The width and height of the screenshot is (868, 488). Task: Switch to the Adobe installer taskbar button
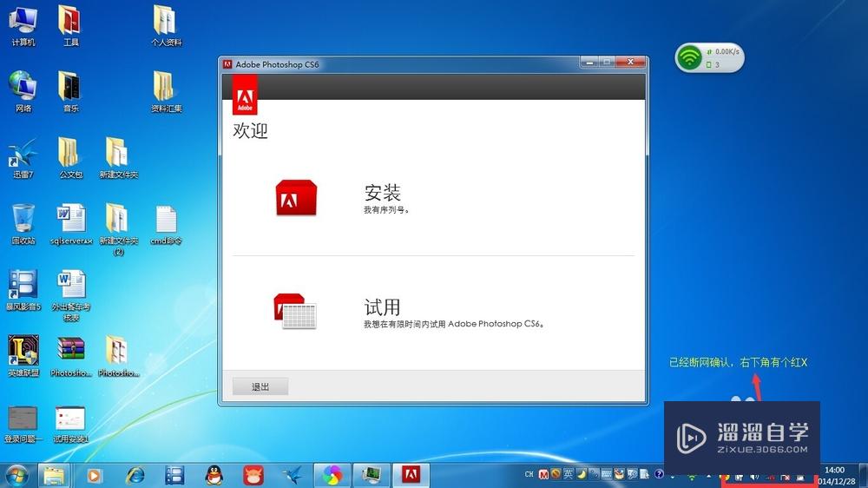coord(411,476)
